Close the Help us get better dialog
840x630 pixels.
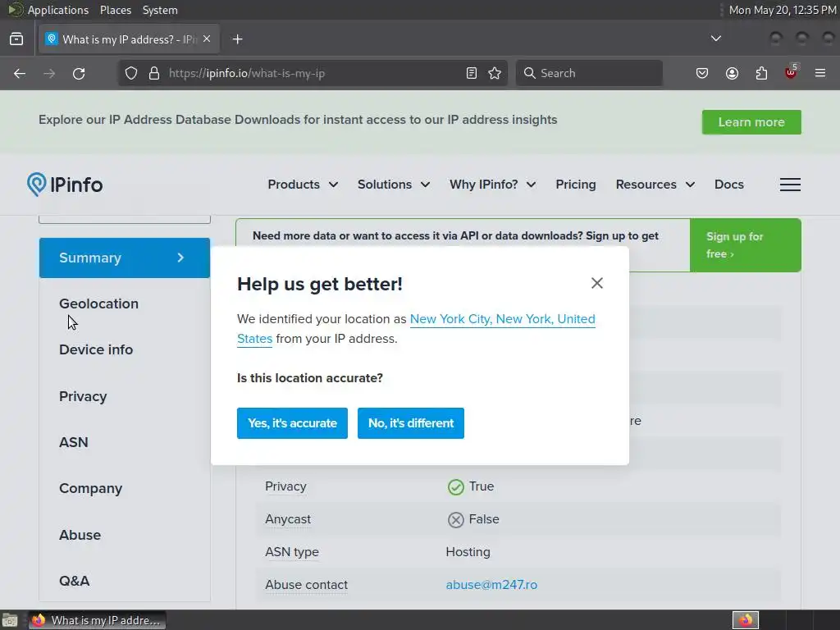(x=597, y=283)
